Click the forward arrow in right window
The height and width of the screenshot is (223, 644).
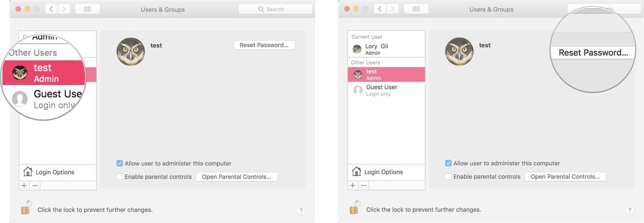(392, 9)
